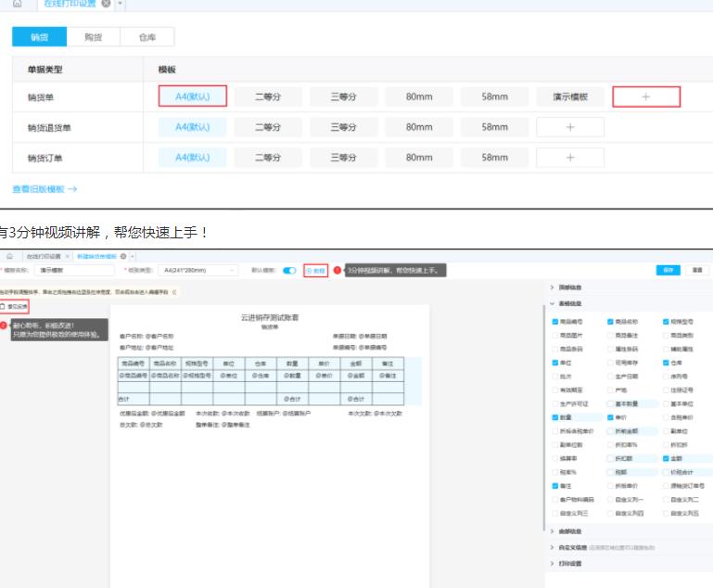The width and height of the screenshot is (713, 588).
Task: Click the blue 保存 save button
Action: click(x=668, y=270)
